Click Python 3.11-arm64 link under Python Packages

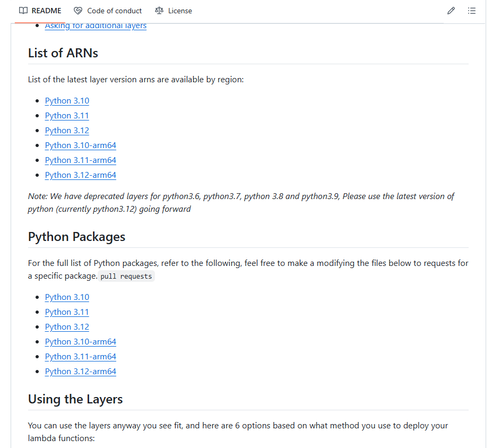click(x=80, y=357)
